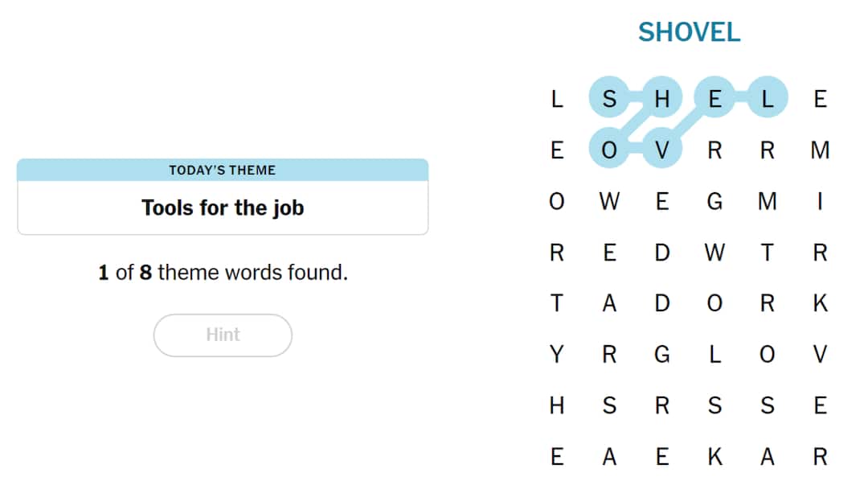This screenshot has width=868, height=489.
Task: Click the TODAY'S THEME header bar
Action: pyautogui.click(x=223, y=170)
